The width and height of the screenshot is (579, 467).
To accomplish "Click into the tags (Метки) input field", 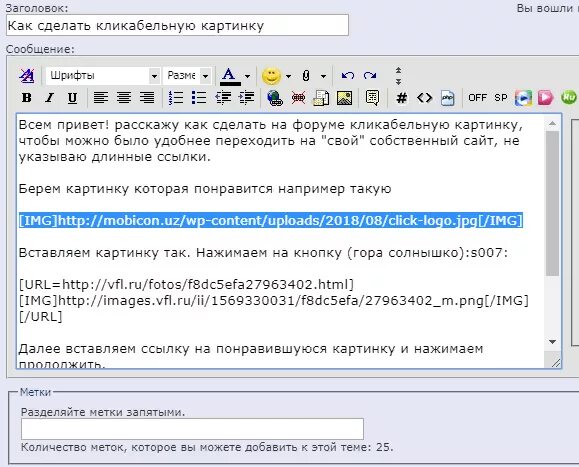I will pos(192,429).
